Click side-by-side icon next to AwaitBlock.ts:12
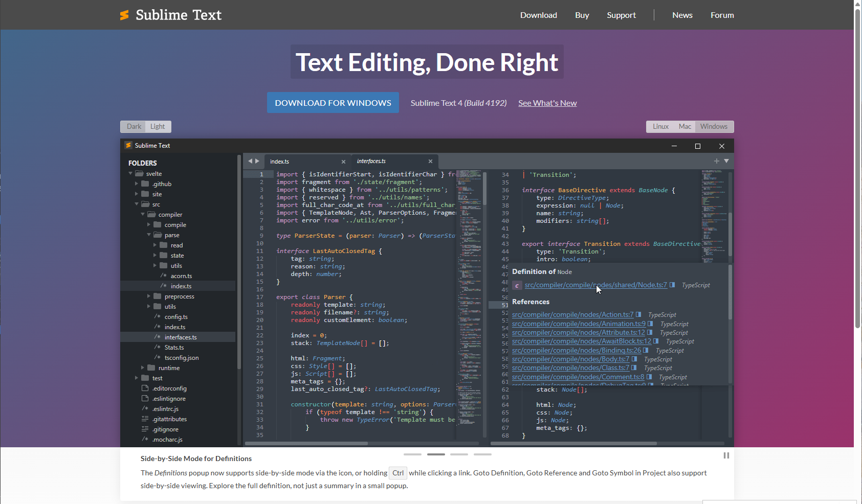 [x=656, y=341]
